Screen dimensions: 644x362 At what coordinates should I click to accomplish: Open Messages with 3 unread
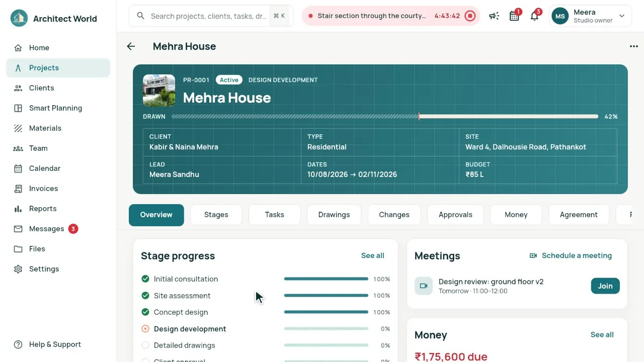(58, 229)
